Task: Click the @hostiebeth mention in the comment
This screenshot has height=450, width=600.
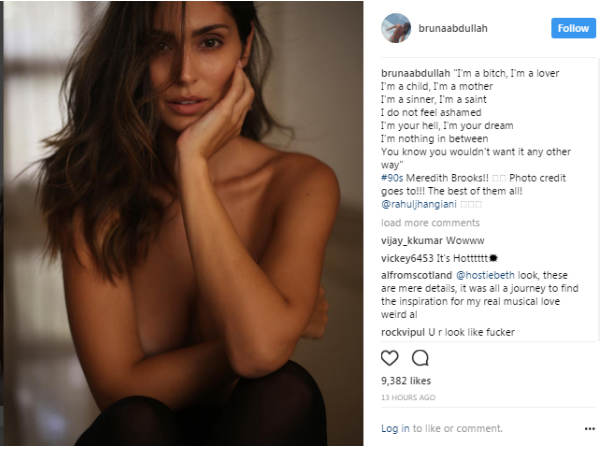Action: pos(485,275)
